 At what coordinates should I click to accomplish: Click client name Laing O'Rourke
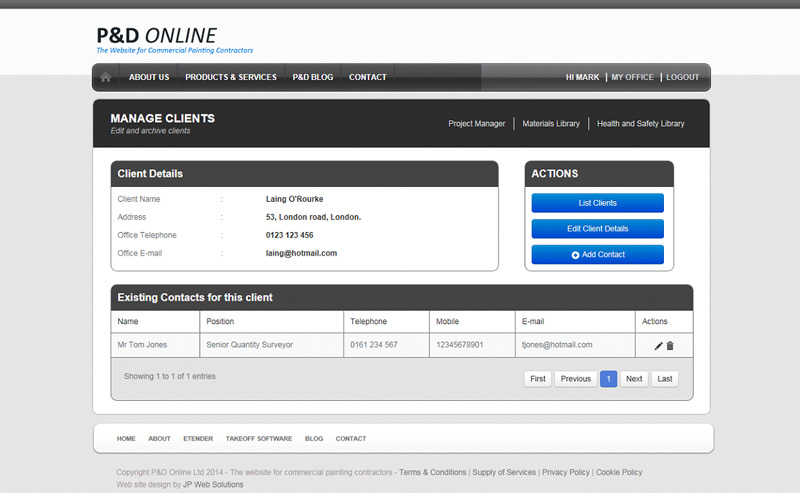click(x=294, y=199)
